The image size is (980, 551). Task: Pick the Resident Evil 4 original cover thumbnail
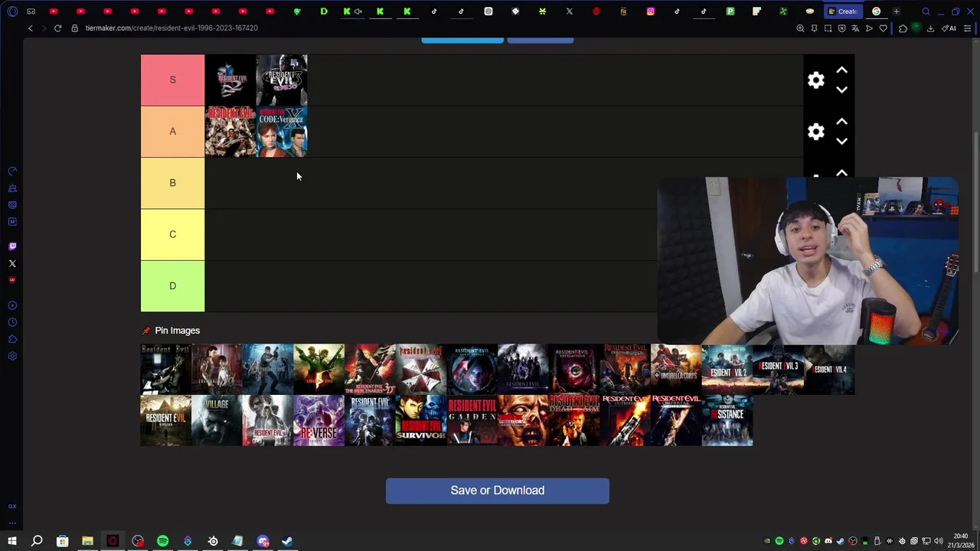(268, 369)
